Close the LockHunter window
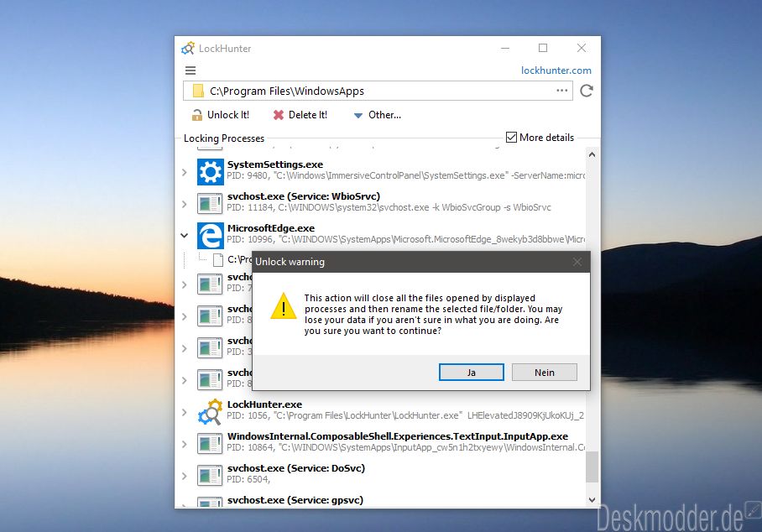The width and height of the screenshot is (762, 532). coord(582,48)
